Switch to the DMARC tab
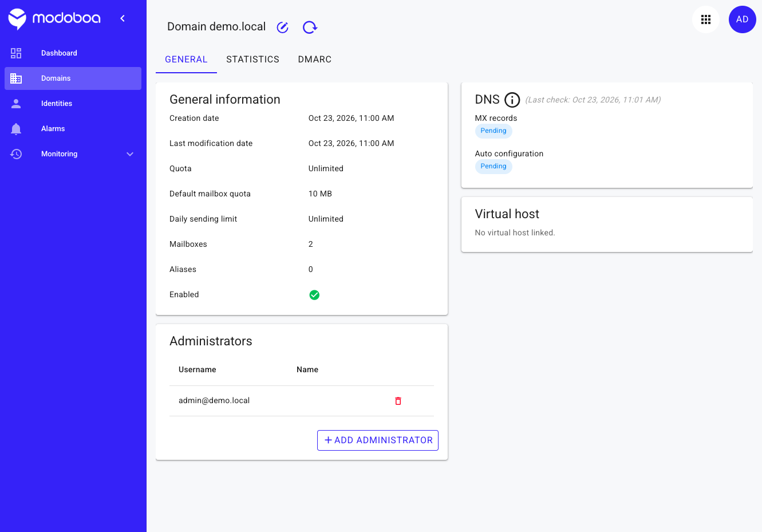Image resolution: width=762 pixels, height=532 pixels. click(x=315, y=60)
